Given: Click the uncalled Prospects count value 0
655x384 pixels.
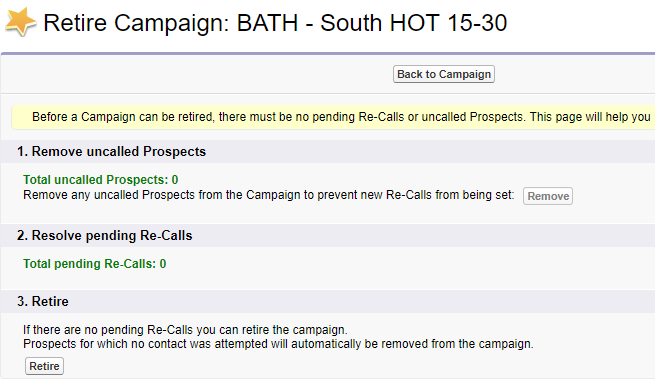Looking at the screenshot, I should [175, 180].
